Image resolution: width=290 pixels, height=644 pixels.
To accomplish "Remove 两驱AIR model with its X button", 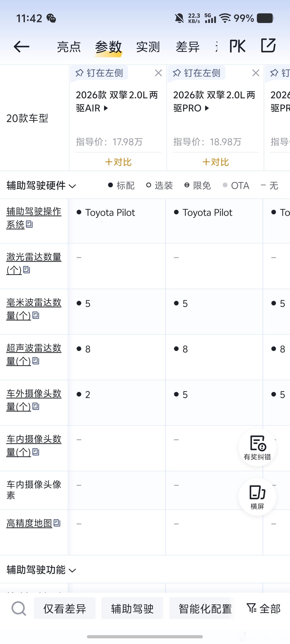I will pos(158,73).
